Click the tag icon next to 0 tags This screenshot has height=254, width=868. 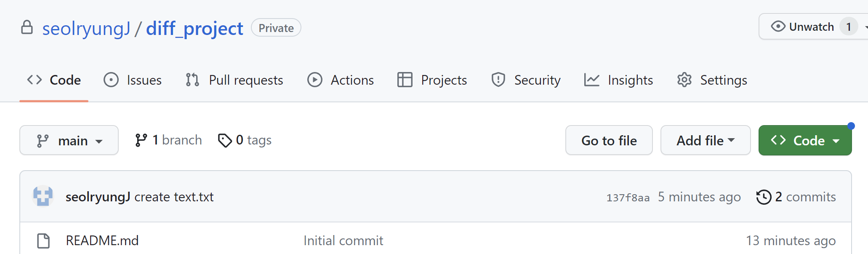tap(225, 140)
